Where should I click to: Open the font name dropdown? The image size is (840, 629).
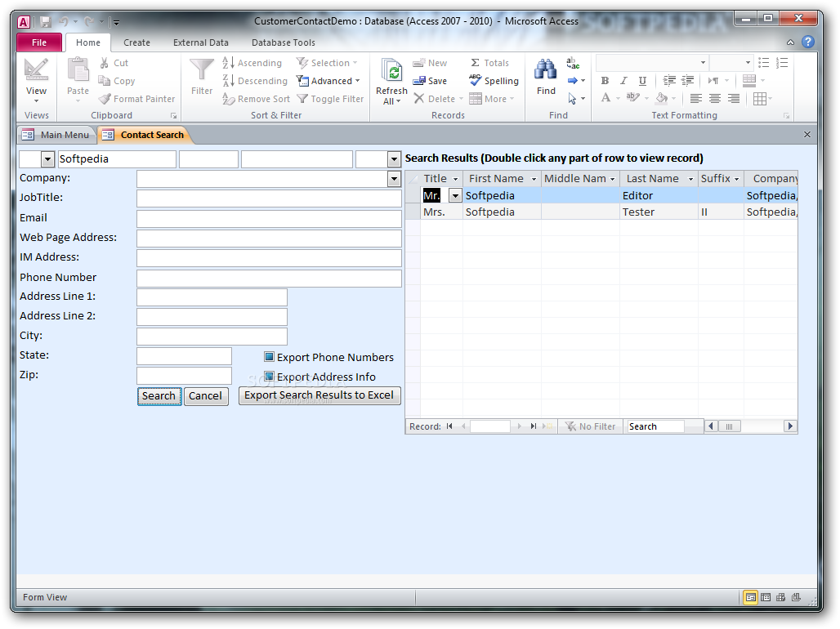coord(703,63)
